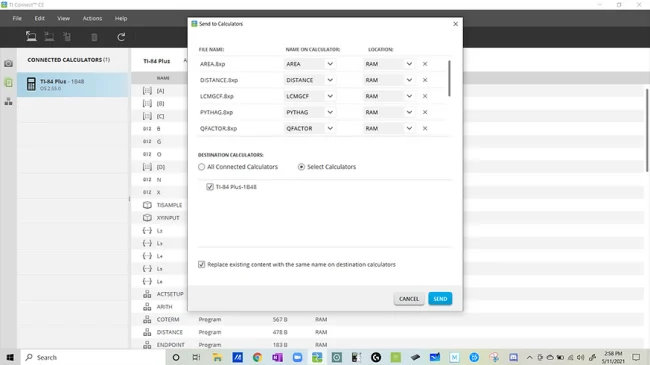Toggle Replace existing content checkbox
The height and width of the screenshot is (365, 650).
pos(201,264)
